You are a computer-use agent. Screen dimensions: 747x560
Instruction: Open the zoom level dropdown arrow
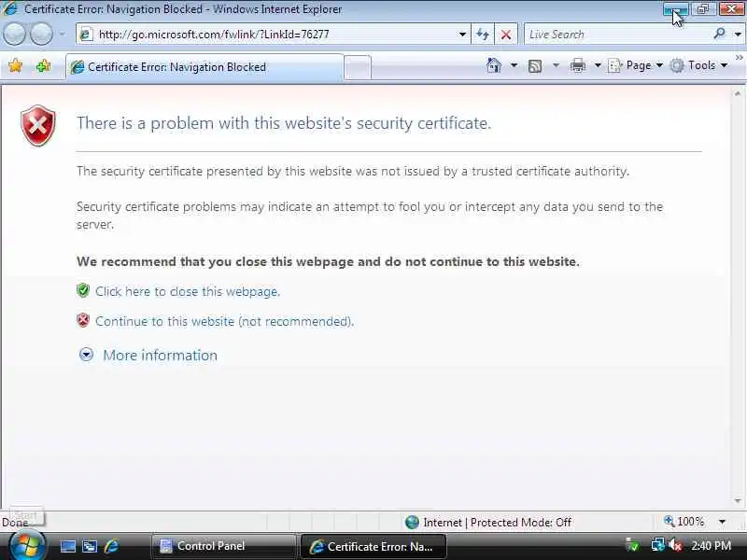pyautogui.click(x=722, y=522)
